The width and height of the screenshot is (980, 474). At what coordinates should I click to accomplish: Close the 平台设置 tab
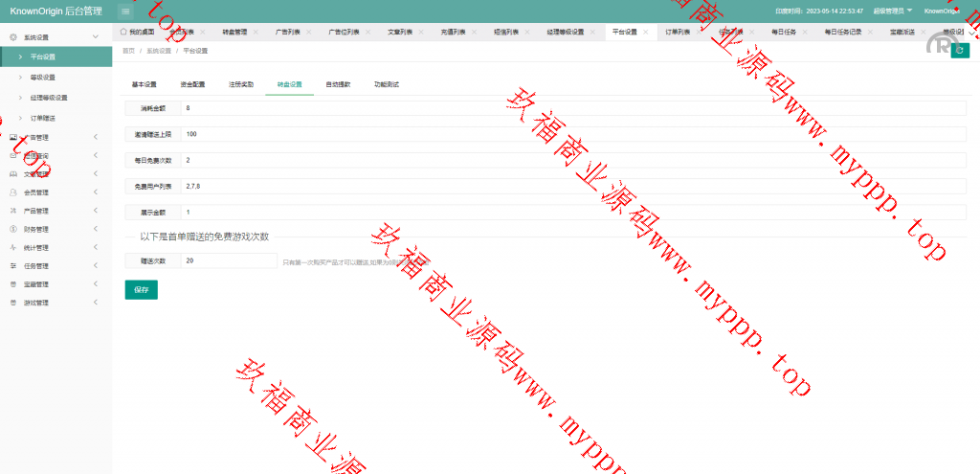(646, 32)
